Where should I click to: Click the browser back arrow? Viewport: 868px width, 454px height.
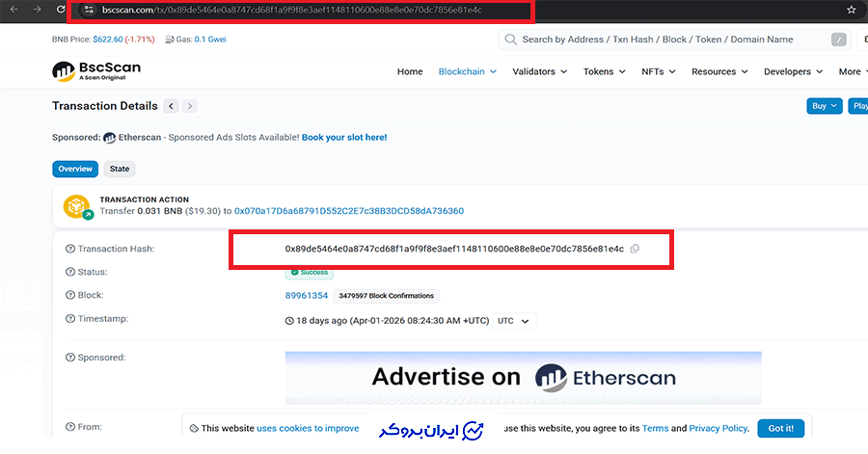(13, 9)
